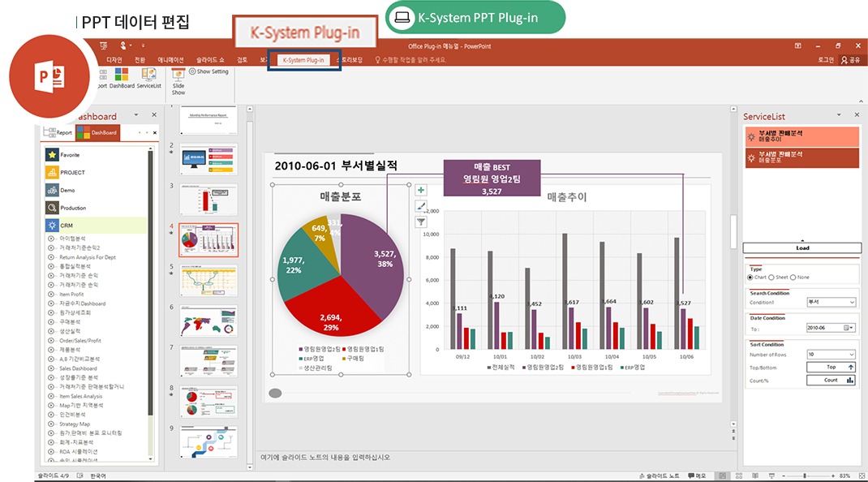Open Return Analysis For Dept item
The height and width of the screenshot is (482, 868).
(x=88, y=257)
